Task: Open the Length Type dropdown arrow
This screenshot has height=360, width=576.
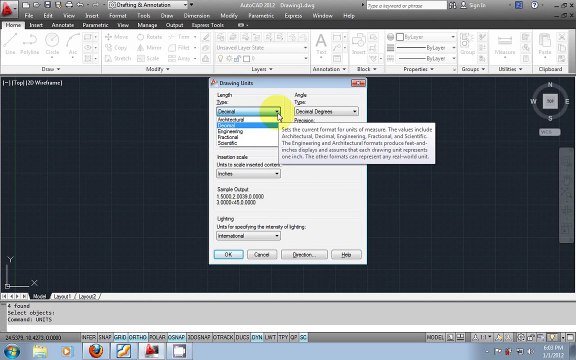Action: (x=277, y=111)
